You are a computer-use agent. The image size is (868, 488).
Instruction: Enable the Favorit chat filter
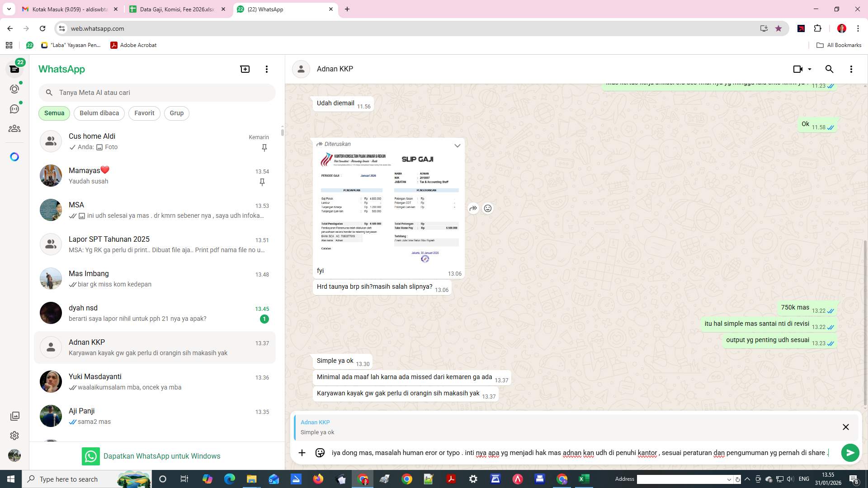[x=144, y=113]
